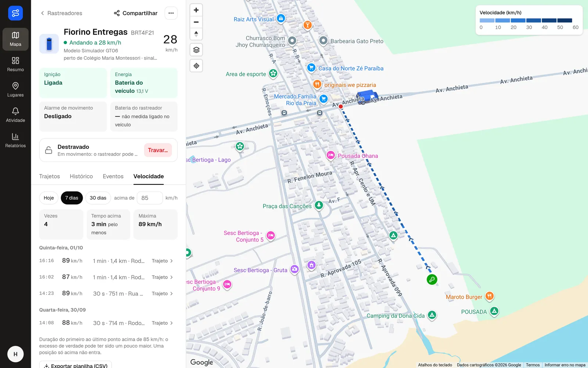Click the green key start marker
The height and width of the screenshot is (368, 588).
[432, 280]
